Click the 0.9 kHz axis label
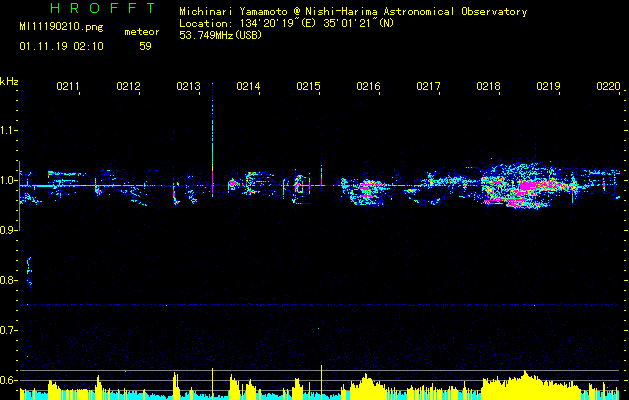629x400 pixels. (x=8, y=230)
